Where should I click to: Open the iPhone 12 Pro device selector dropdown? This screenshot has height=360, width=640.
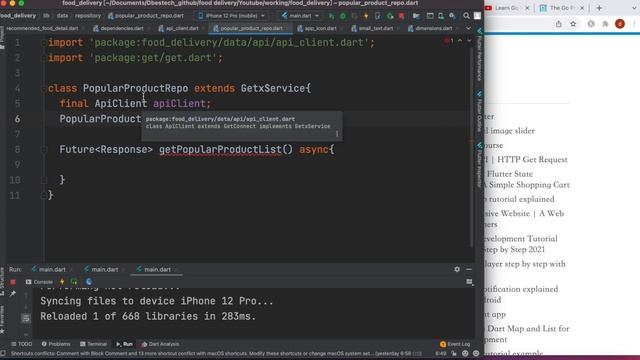pyautogui.click(x=231, y=16)
